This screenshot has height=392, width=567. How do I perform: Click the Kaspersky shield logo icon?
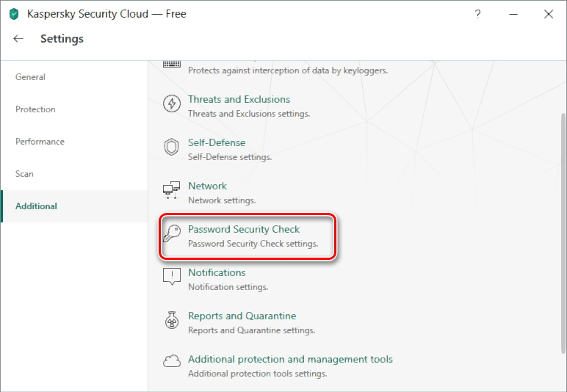pyautogui.click(x=14, y=14)
